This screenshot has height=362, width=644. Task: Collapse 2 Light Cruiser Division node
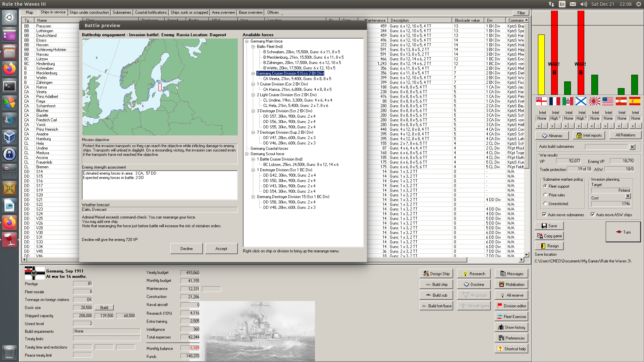click(x=253, y=95)
